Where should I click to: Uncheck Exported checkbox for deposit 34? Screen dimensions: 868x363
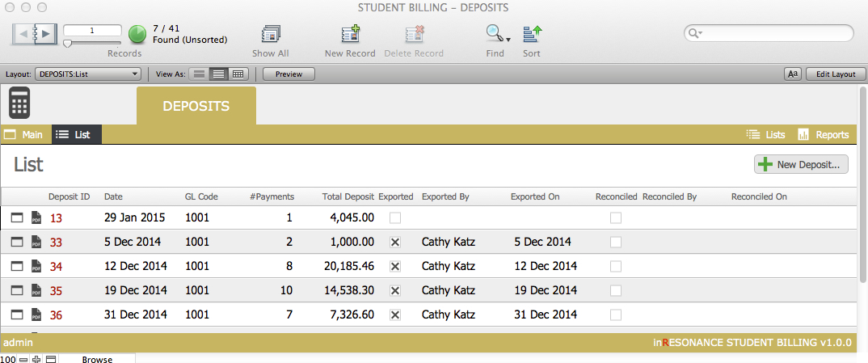point(395,266)
